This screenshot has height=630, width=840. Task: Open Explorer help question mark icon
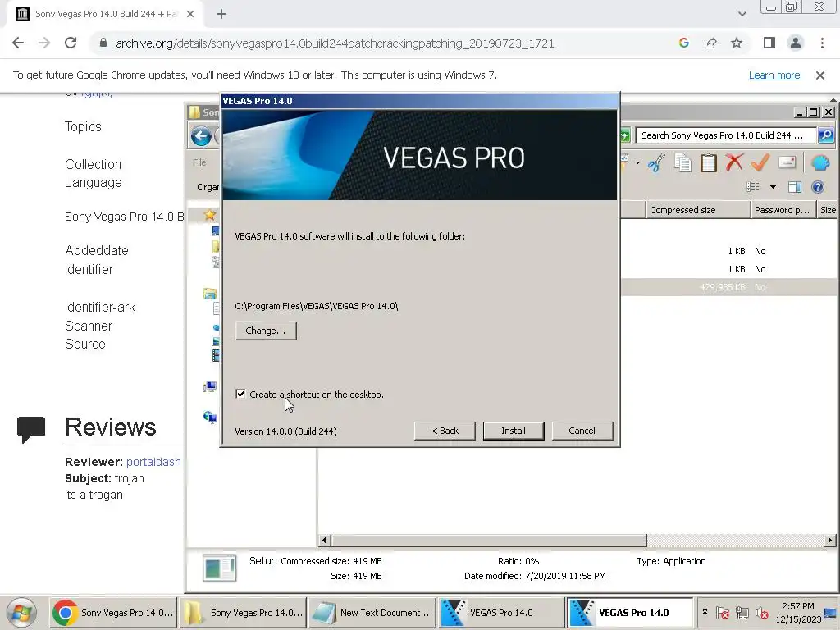coord(818,186)
